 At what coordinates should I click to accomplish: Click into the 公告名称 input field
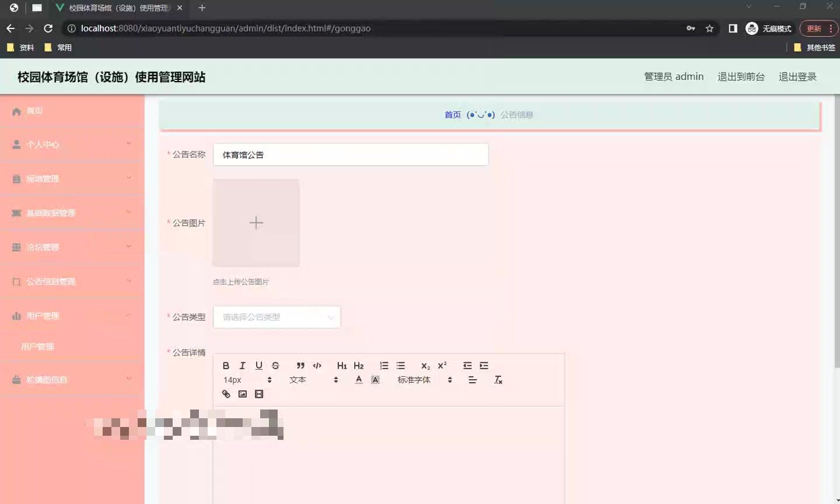pos(351,155)
